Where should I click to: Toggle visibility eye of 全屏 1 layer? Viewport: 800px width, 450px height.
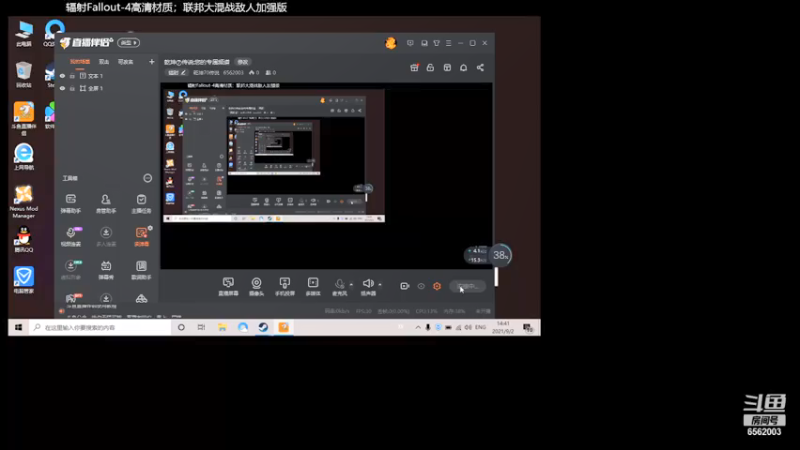click(x=62, y=88)
